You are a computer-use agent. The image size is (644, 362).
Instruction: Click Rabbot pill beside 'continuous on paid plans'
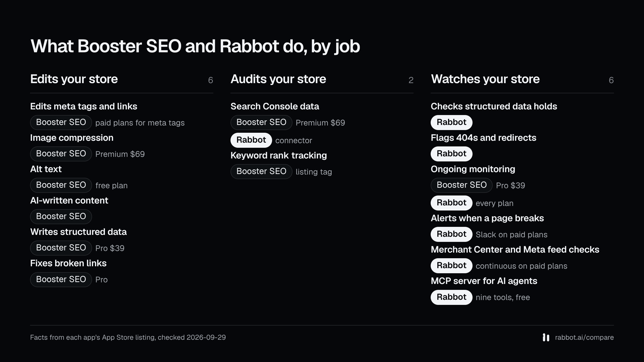point(451,265)
